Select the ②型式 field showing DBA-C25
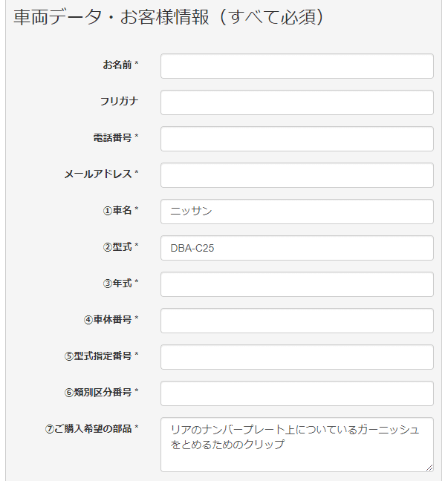Image resolution: width=448 pixels, height=481 pixels. click(296, 248)
